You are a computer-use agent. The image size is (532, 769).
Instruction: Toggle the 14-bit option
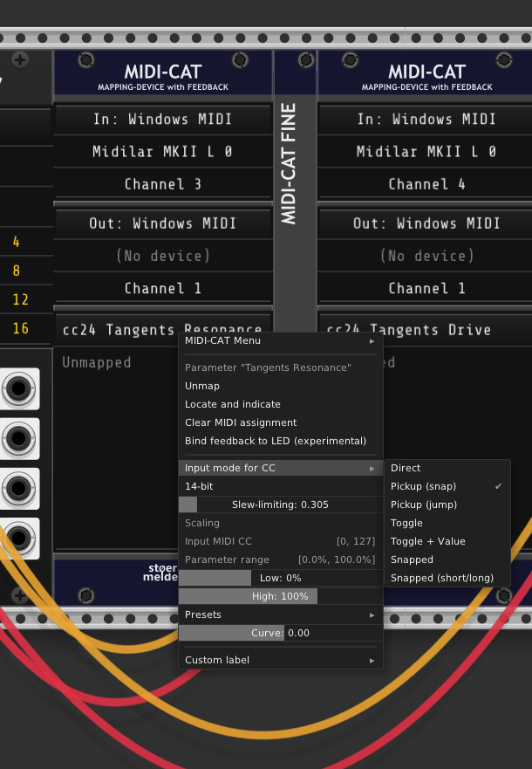point(280,486)
